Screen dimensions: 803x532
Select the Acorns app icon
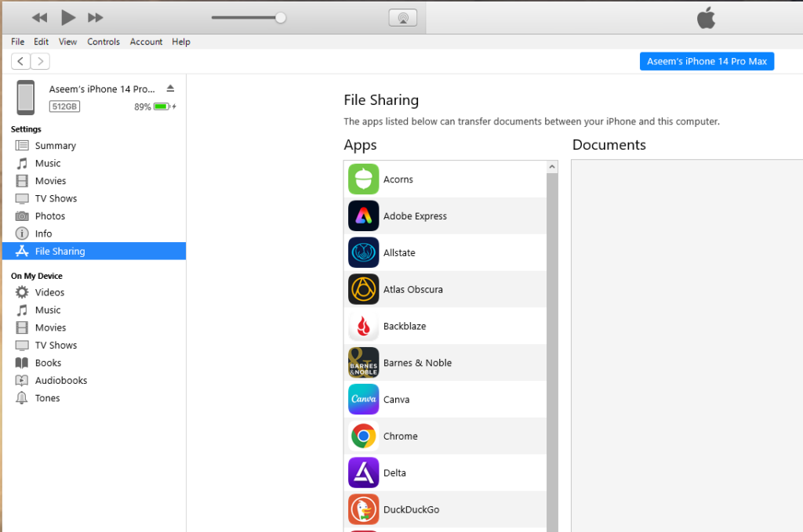coord(364,179)
